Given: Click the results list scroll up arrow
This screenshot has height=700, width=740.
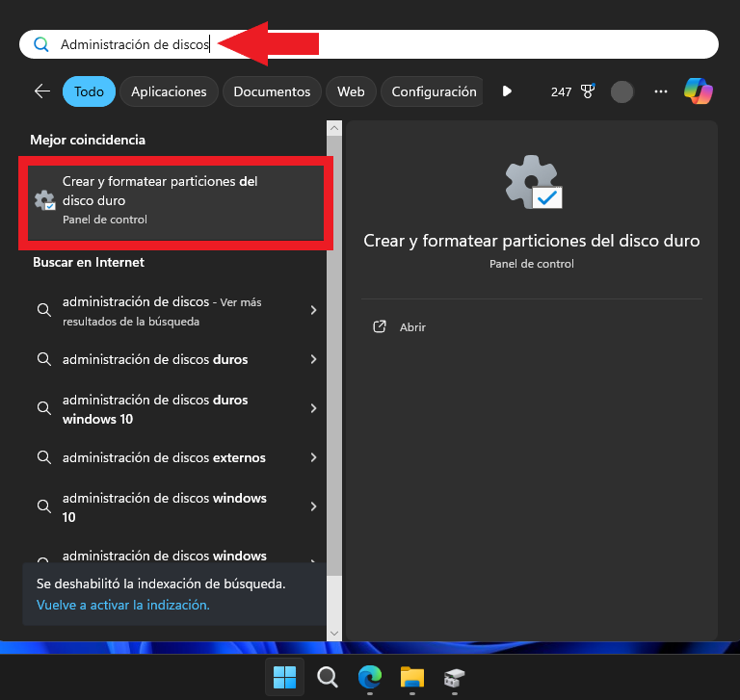Looking at the screenshot, I should (334, 128).
